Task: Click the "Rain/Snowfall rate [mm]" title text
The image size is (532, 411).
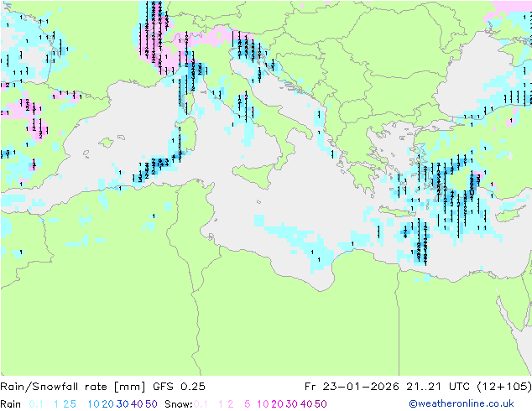Action: [x=73, y=387]
